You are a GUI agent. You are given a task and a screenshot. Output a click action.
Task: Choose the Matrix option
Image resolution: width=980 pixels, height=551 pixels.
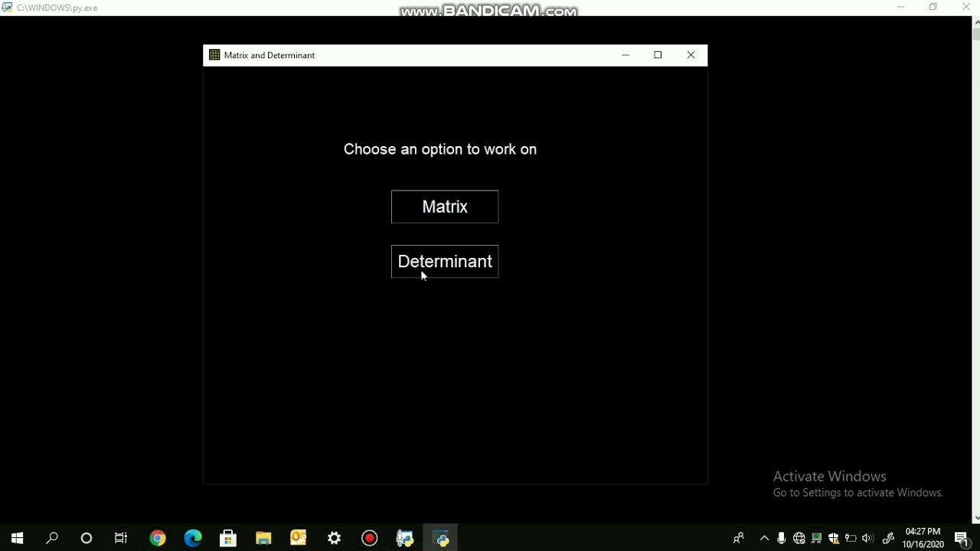point(445,207)
